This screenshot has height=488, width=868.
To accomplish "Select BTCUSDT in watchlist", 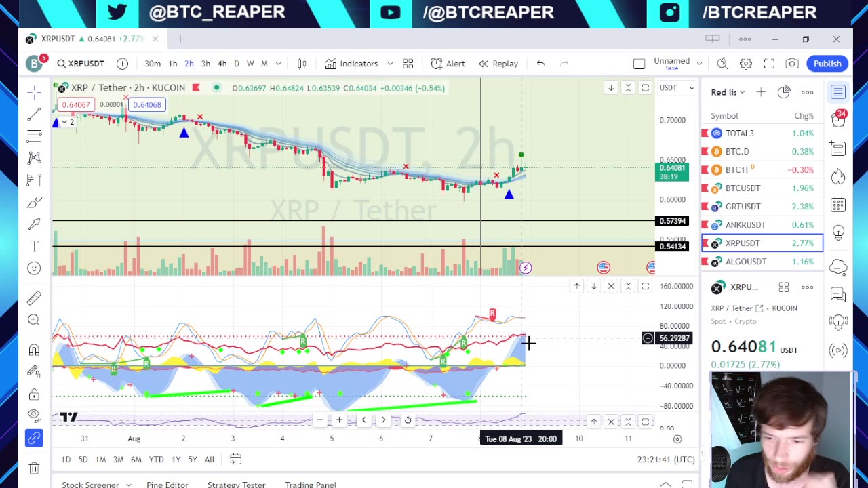I will pyautogui.click(x=762, y=188).
